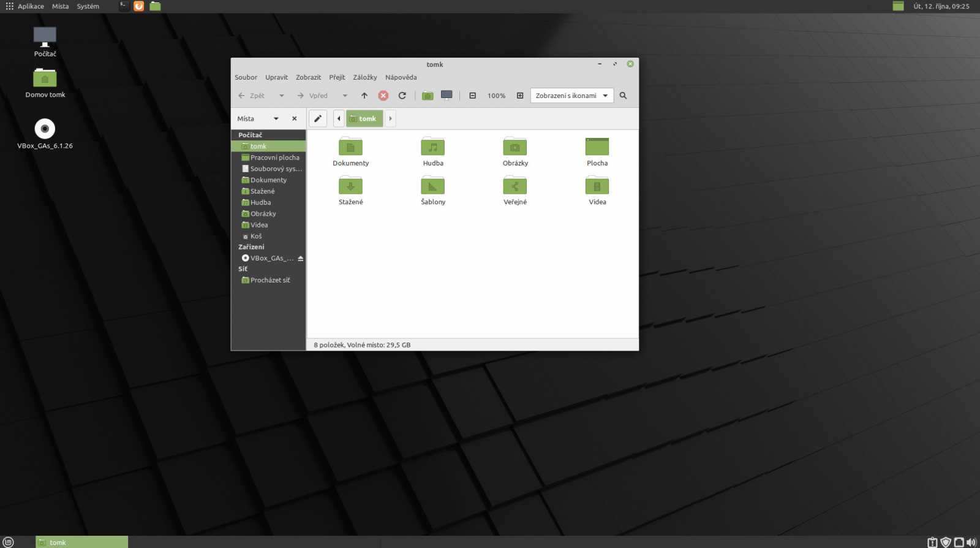Go up to parent folder arrow
The width and height of the screenshot is (980, 548).
(364, 96)
